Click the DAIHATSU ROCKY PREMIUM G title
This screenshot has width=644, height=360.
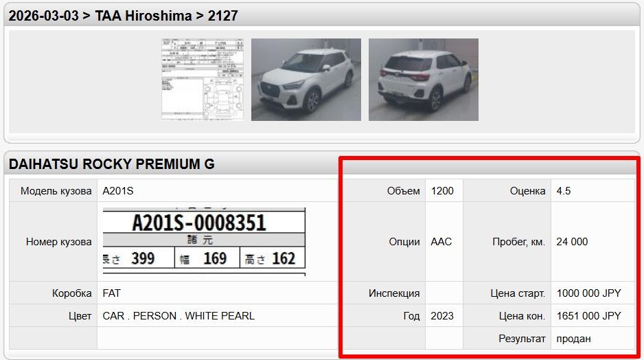[112, 164]
